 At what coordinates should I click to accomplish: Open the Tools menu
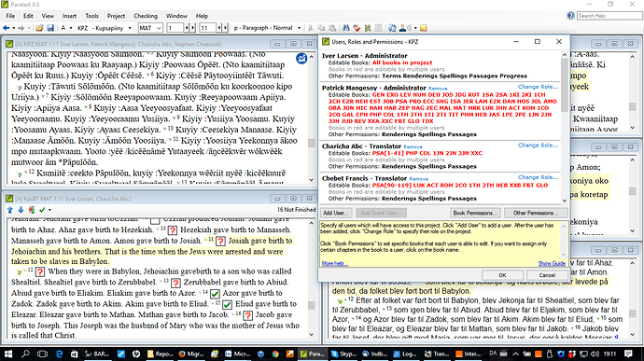coord(91,16)
